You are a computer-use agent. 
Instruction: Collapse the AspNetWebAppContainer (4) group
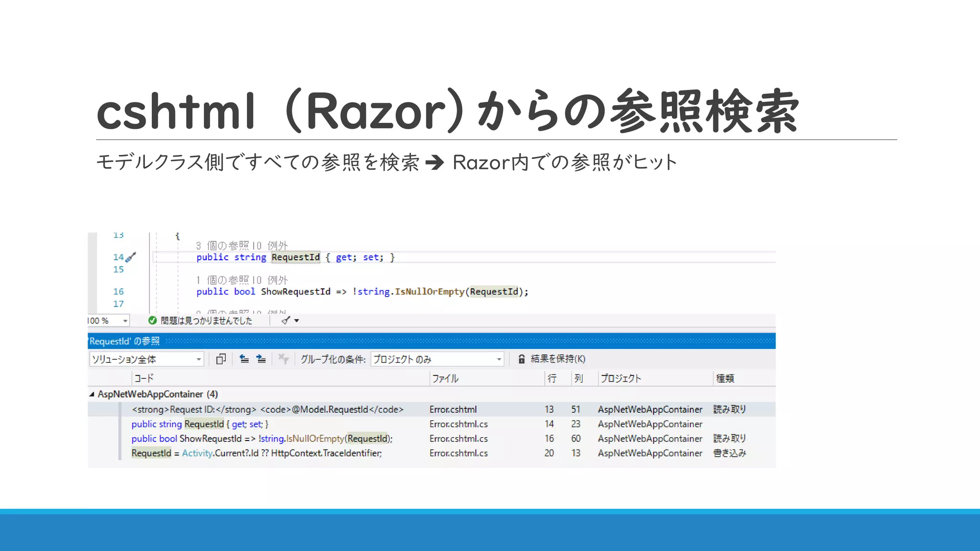91,394
